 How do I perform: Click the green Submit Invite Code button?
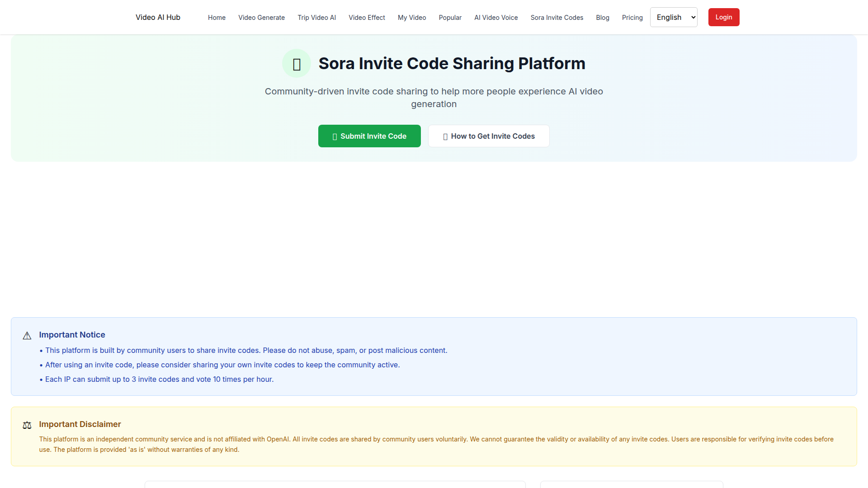tap(369, 136)
